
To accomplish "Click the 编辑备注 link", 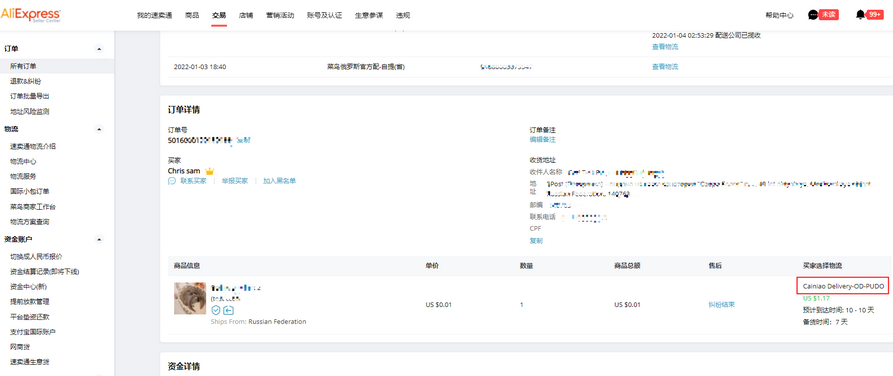I will coord(543,140).
